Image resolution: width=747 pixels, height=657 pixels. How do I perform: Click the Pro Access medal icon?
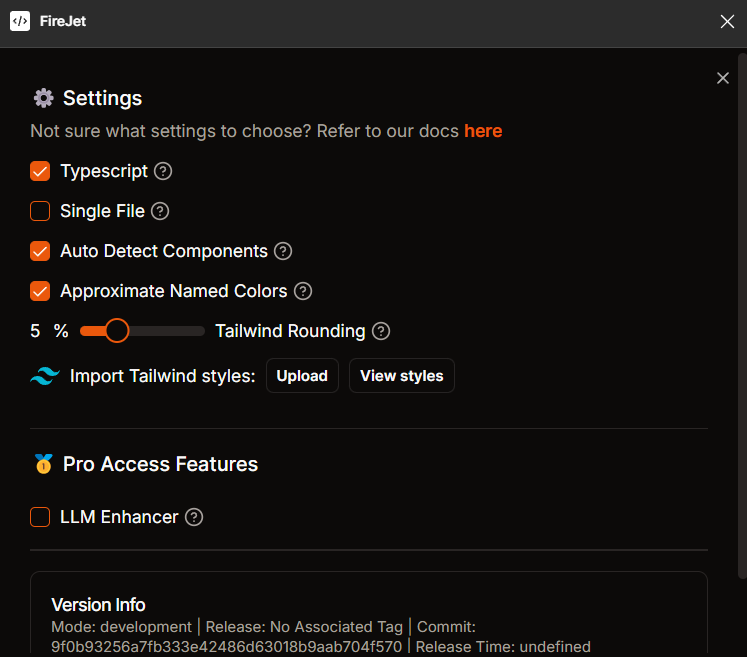pyautogui.click(x=43, y=464)
